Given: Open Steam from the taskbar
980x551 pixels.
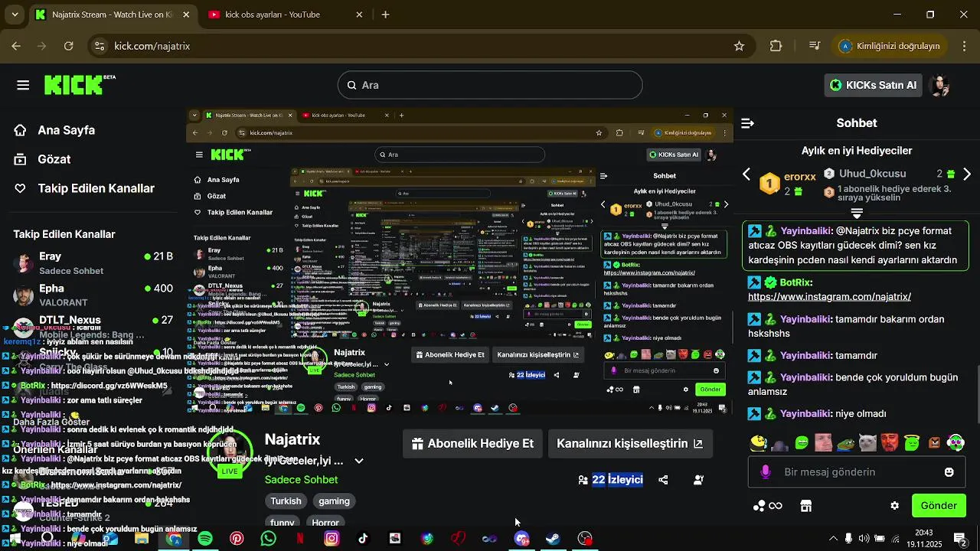Looking at the screenshot, I should (553, 539).
